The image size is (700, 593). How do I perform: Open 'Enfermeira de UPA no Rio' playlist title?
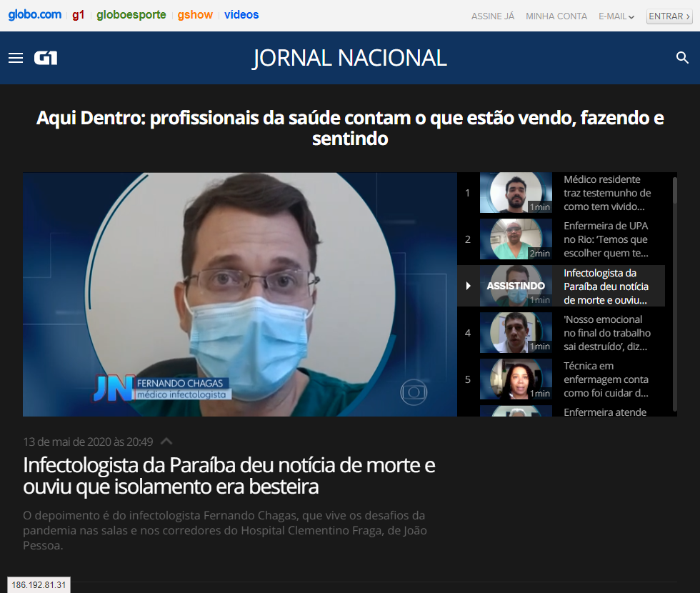point(606,239)
